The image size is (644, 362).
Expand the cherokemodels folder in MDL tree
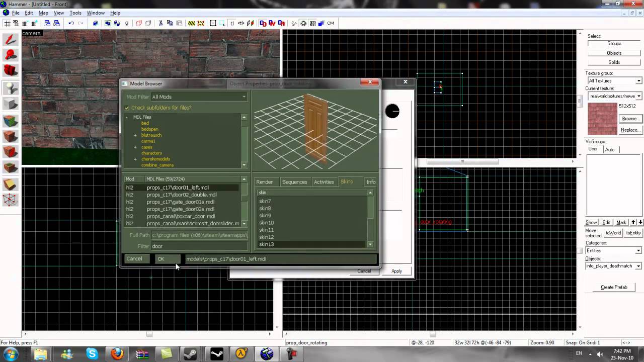point(135,159)
